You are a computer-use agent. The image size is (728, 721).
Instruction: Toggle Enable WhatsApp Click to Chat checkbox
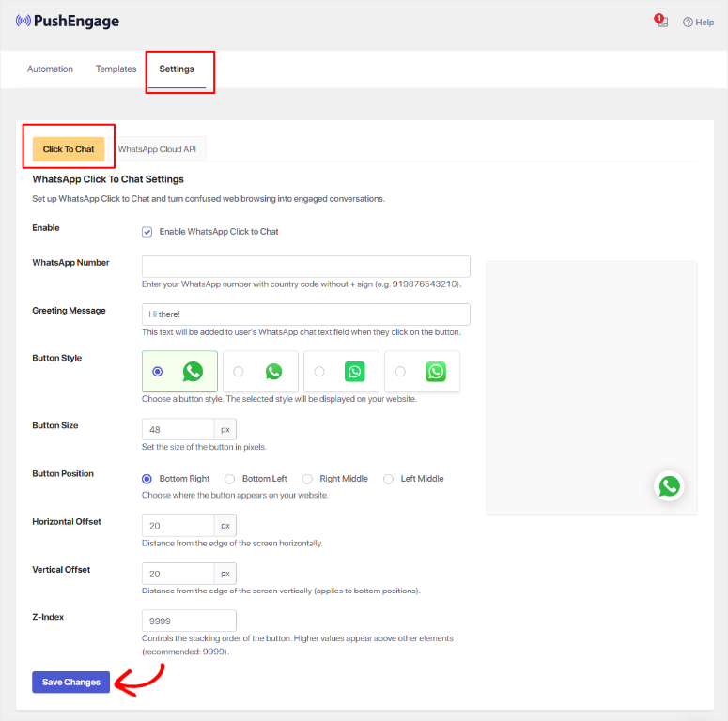147,232
